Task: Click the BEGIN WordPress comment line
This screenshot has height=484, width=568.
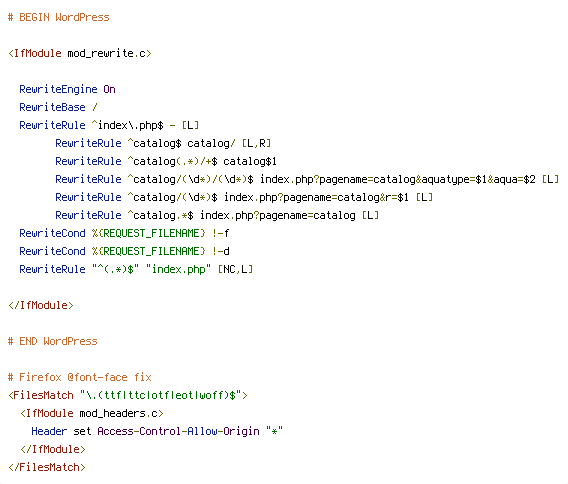Action: point(58,17)
